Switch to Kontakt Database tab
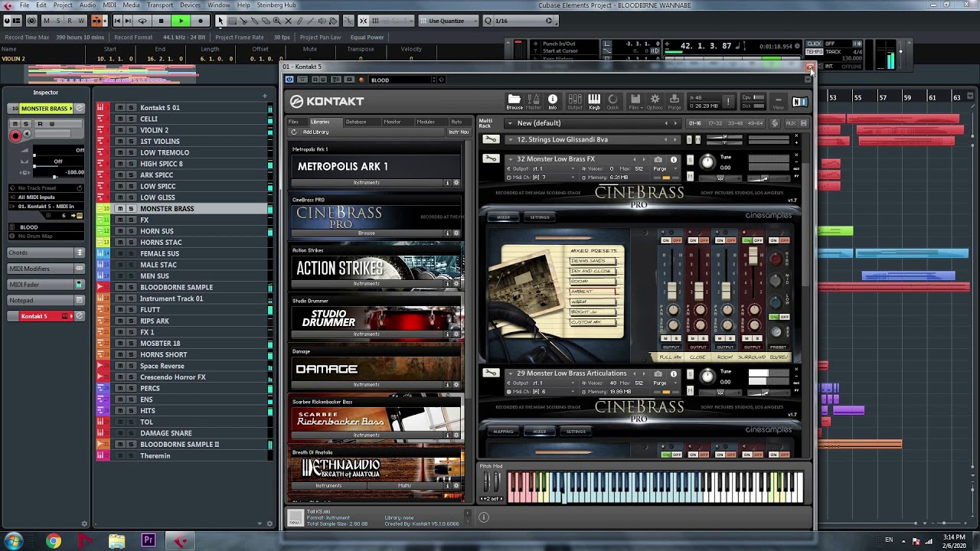Image resolution: width=980 pixels, height=551 pixels. pyautogui.click(x=355, y=122)
